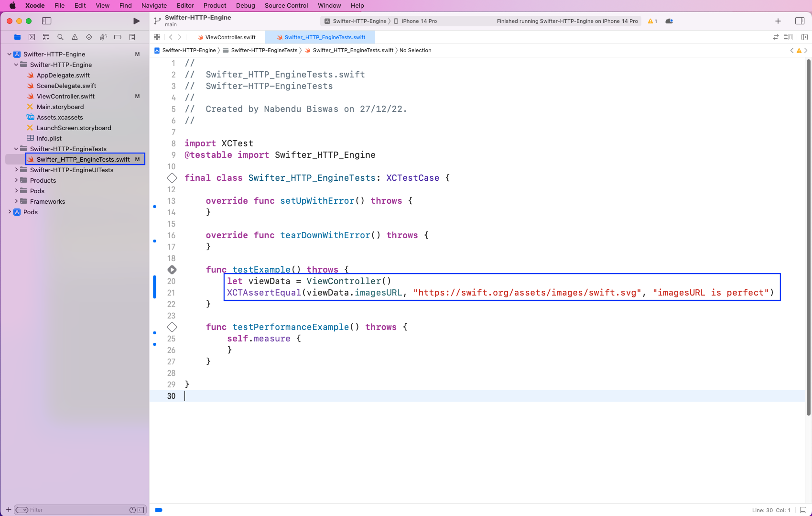812x516 pixels.
Task: Select AppDelegate.swift in navigator
Action: tap(63, 75)
